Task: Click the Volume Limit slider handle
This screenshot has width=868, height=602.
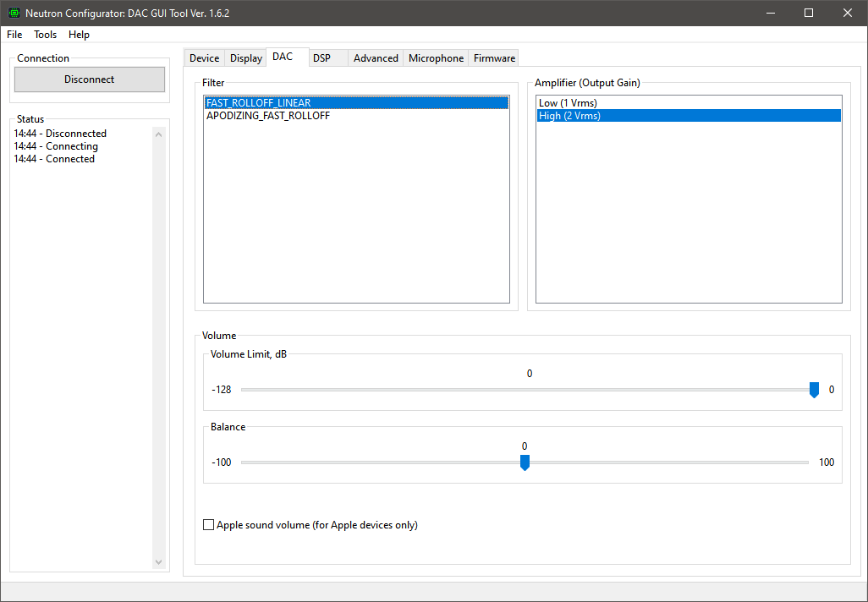Action: (814, 390)
